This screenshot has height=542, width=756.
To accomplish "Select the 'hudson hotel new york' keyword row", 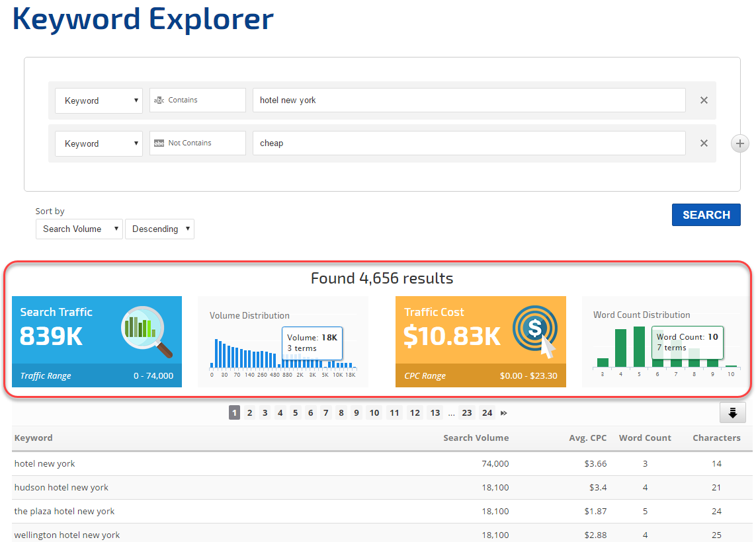I will click(x=62, y=487).
